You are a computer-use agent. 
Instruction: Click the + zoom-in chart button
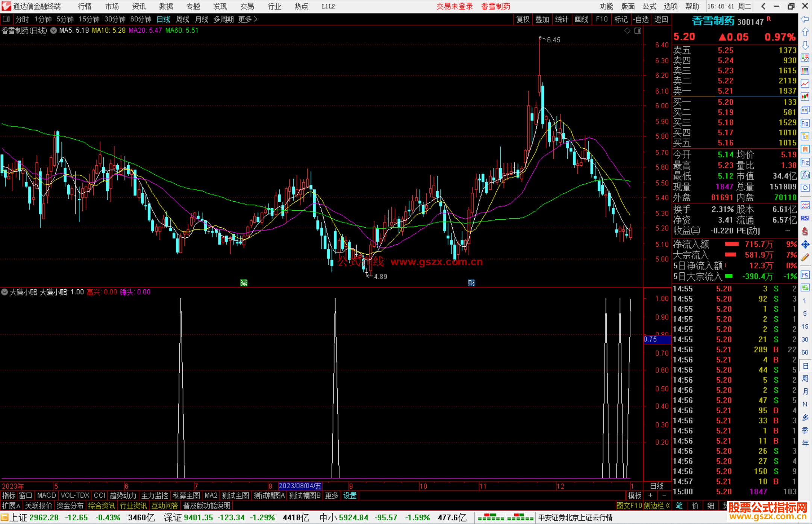click(x=650, y=495)
